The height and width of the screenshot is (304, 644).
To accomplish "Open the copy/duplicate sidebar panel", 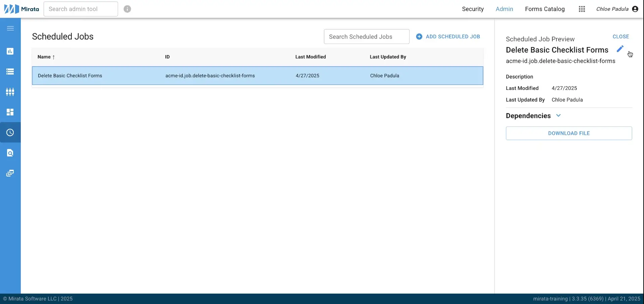I will (x=10, y=173).
